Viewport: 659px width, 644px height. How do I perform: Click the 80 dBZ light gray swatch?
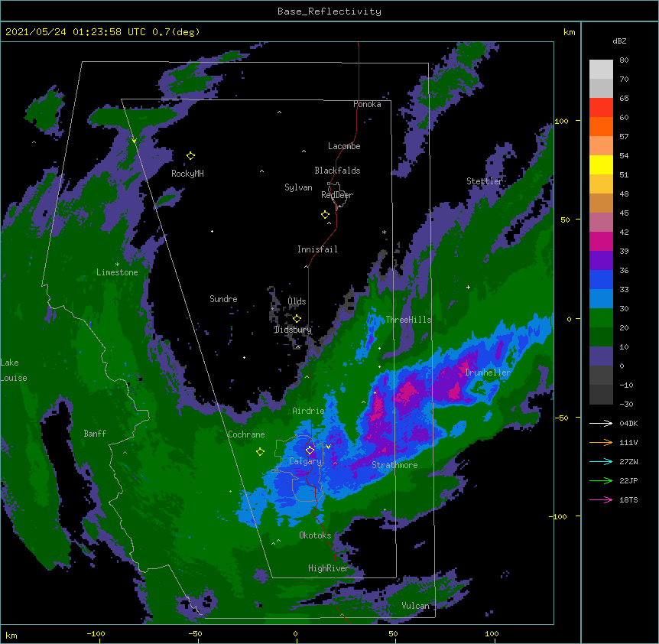click(601, 70)
